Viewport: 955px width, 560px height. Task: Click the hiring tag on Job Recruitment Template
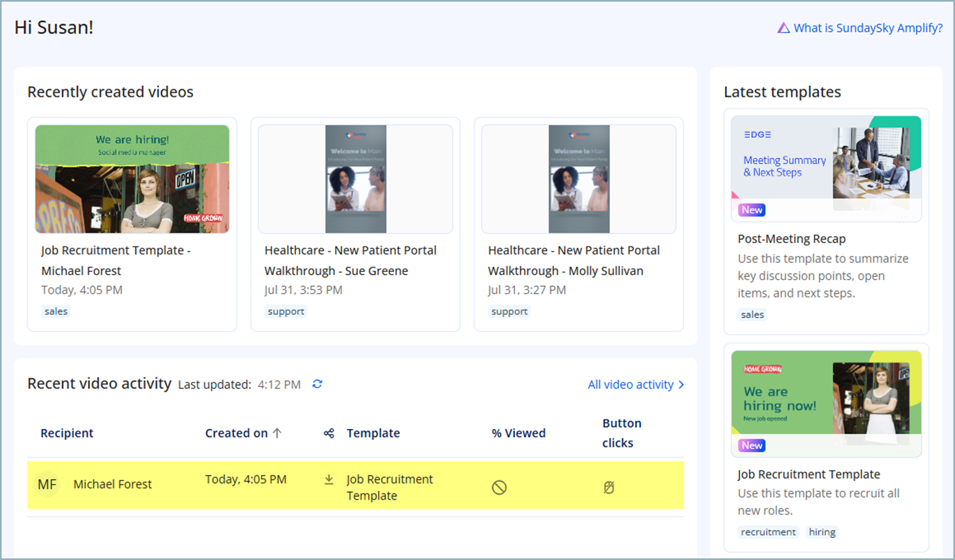click(822, 532)
